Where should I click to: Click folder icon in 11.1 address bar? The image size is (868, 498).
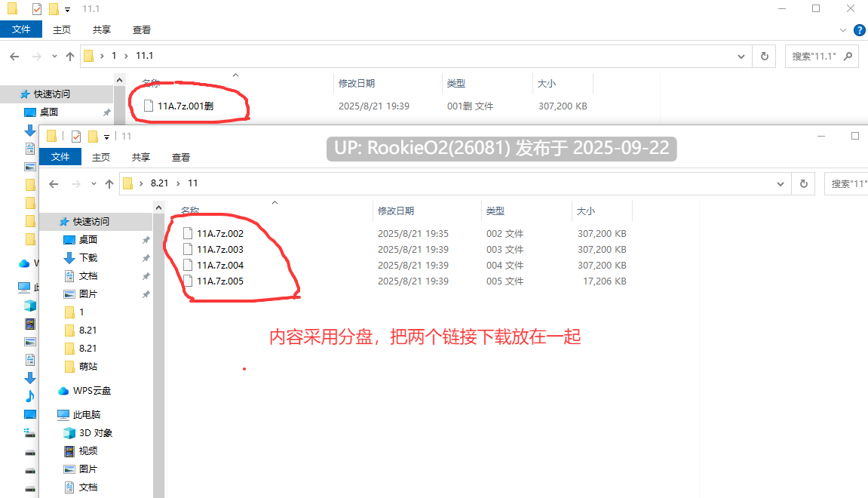88,56
